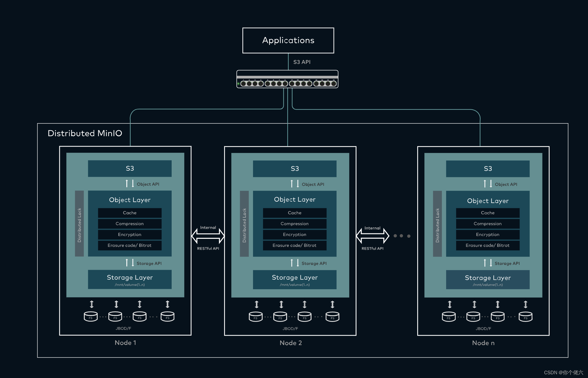Screen dimensions: 588x378
Task: Select the Compression box in Node 2
Action: pos(295,224)
